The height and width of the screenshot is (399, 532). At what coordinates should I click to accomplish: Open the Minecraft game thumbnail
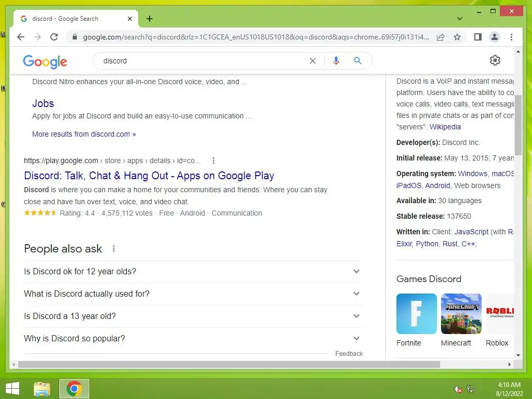(x=461, y=314)
